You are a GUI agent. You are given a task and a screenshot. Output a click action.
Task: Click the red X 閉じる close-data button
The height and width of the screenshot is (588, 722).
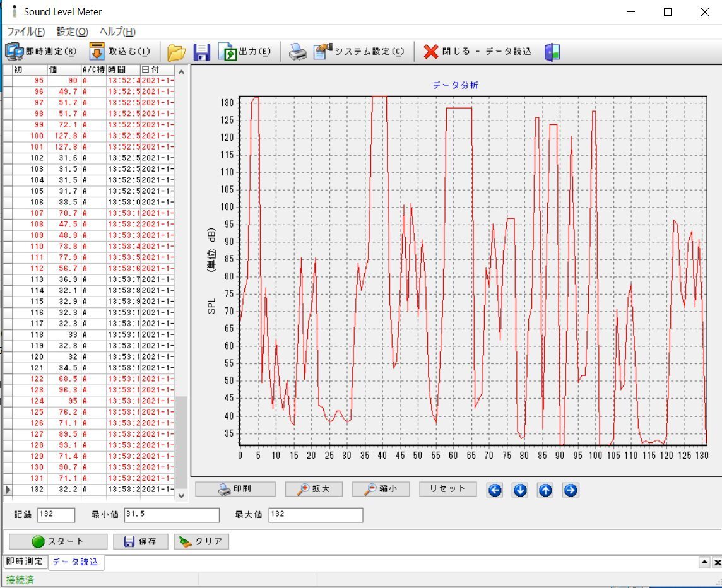(x=431, y=52)
